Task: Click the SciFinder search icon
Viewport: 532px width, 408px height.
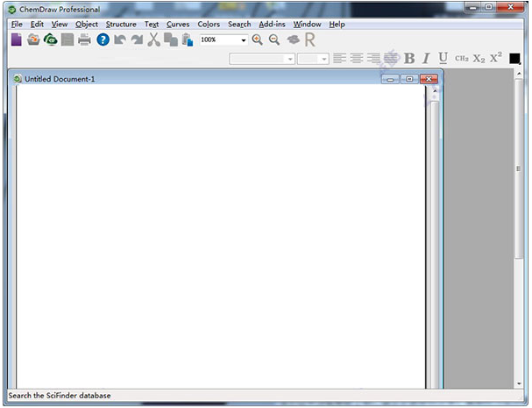Action: 293,39
